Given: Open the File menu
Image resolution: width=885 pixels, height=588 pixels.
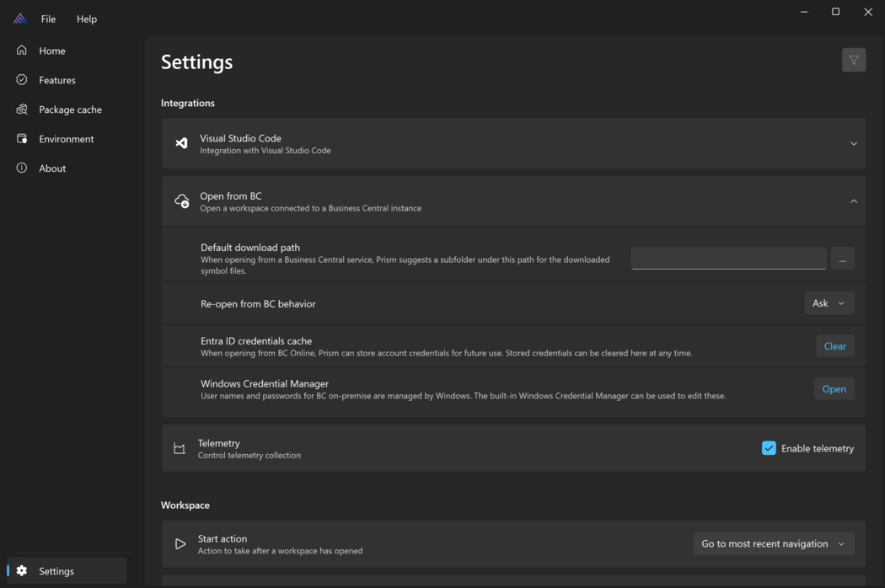Looking at the screenshot, I should (49, 19).
